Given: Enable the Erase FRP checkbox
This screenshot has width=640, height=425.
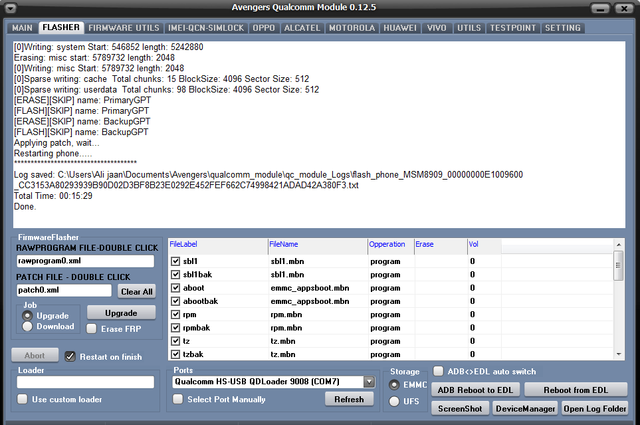Looking at the screenshot, I should [x=92, y=329].
